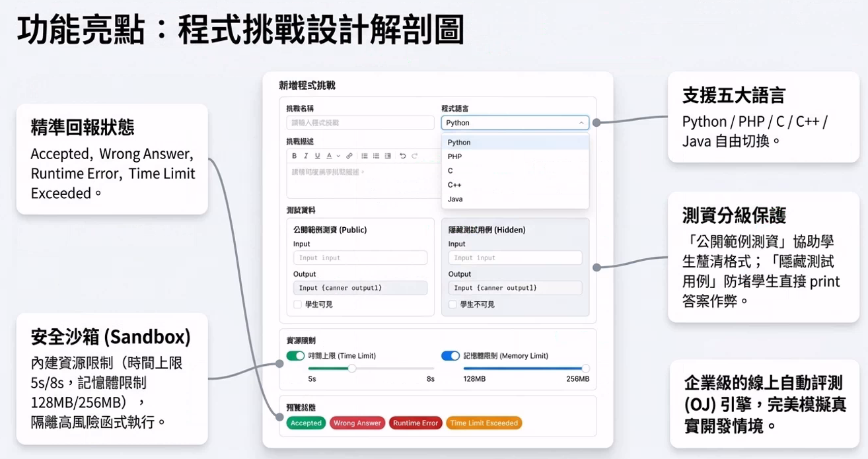Viewport: 868px width, 459px height.
Task: Apply underline formatting in the editor
Action: tap(317, 157)
